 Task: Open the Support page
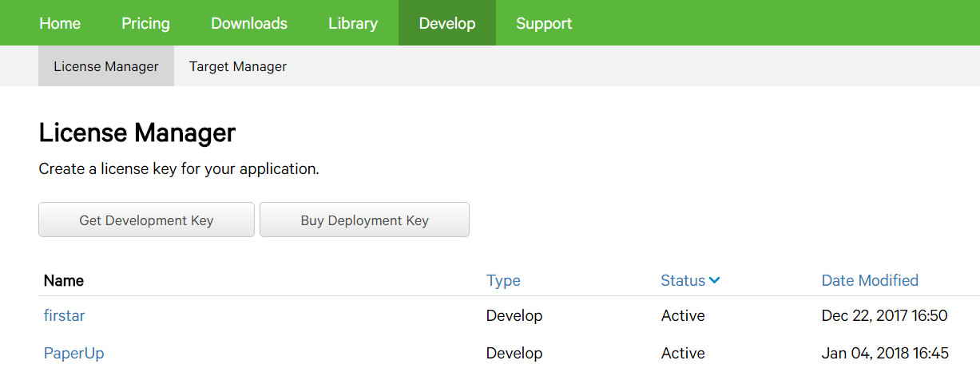point(544,23)
